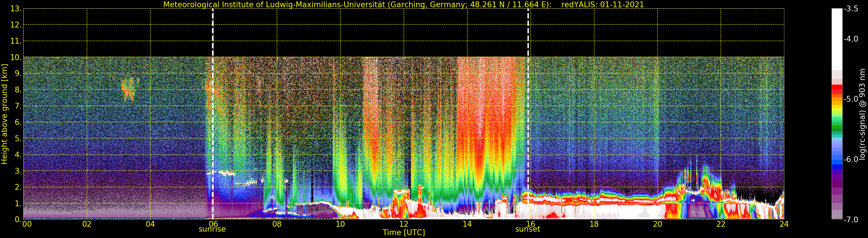This screenshot has width=868, height=238.
Task: Select the dashed white sunset marker line
Action: pyautogui.click(x=528, y=114)
